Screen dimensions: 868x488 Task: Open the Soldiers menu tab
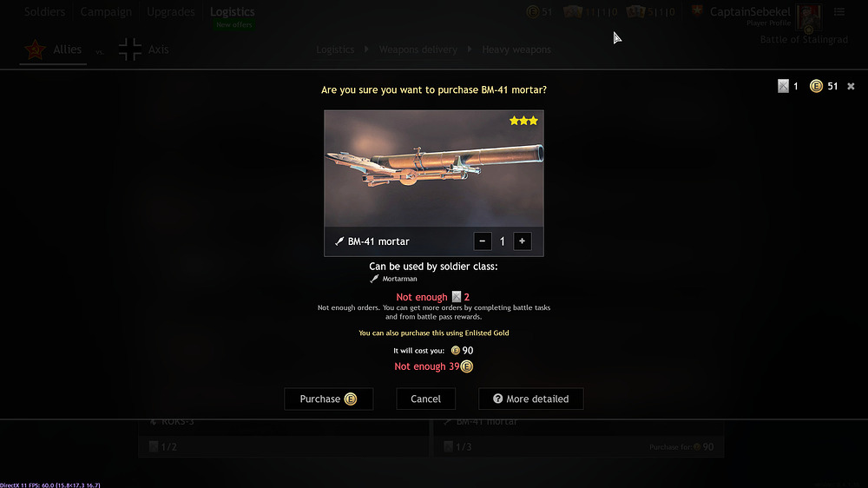coord(44,11)
